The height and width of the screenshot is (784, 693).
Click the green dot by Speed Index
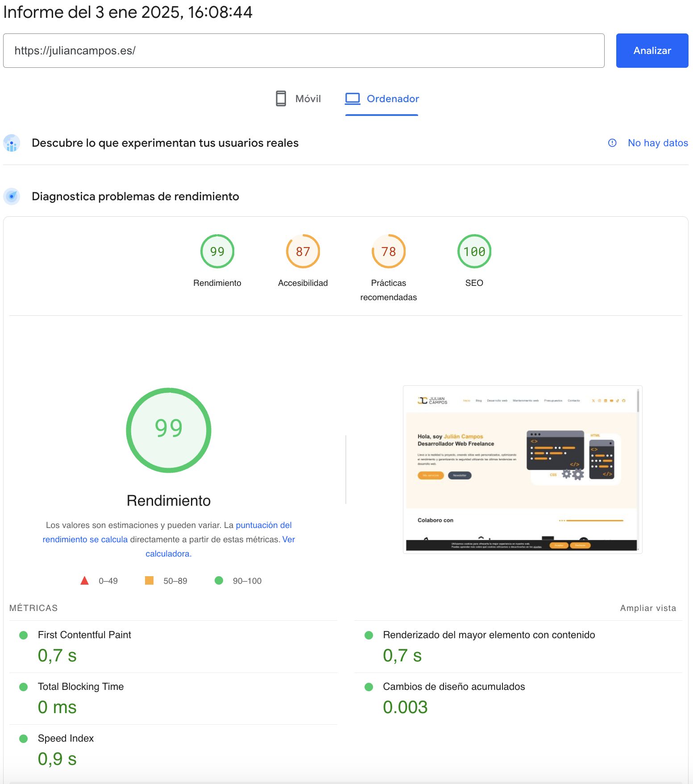[24, 739]
